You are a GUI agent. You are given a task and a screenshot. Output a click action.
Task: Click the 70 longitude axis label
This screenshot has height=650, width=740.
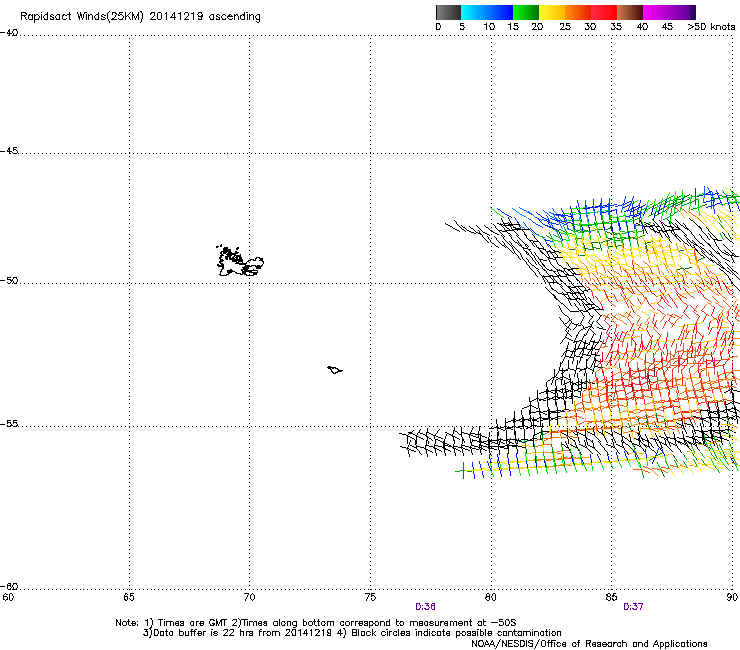coord(250,597)
